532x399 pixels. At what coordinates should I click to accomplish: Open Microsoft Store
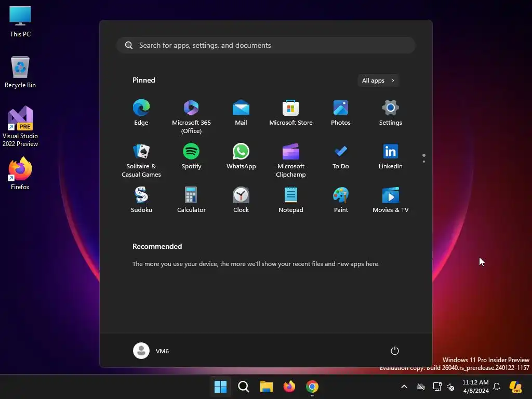pyautogui.click(x=291, y=113)
